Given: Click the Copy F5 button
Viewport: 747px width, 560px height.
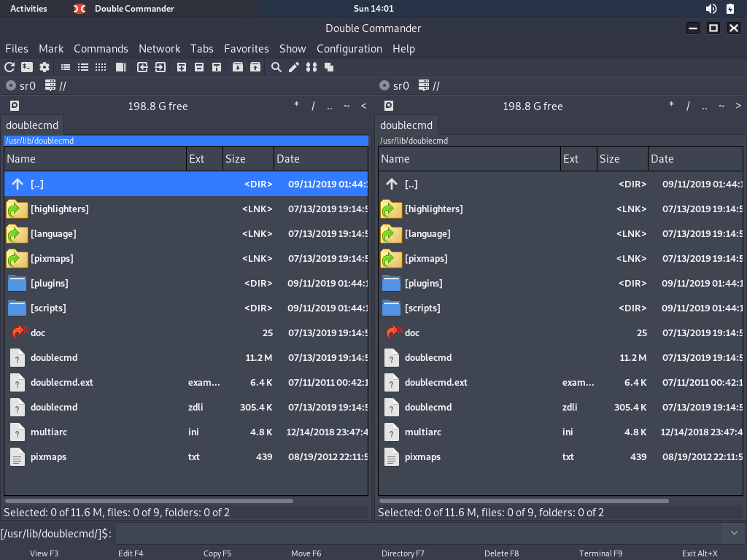Looking at the screenshot, I should coord(217,553).
